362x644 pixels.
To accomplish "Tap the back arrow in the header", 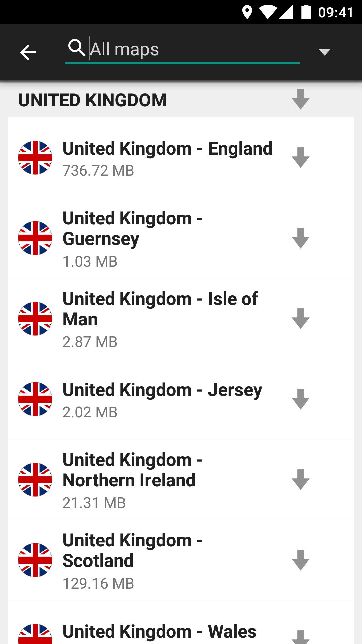I will [x=28, y=52].
